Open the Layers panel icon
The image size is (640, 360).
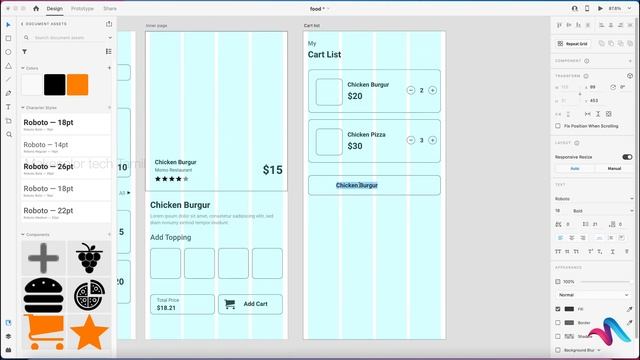click(x=8, y=336)
